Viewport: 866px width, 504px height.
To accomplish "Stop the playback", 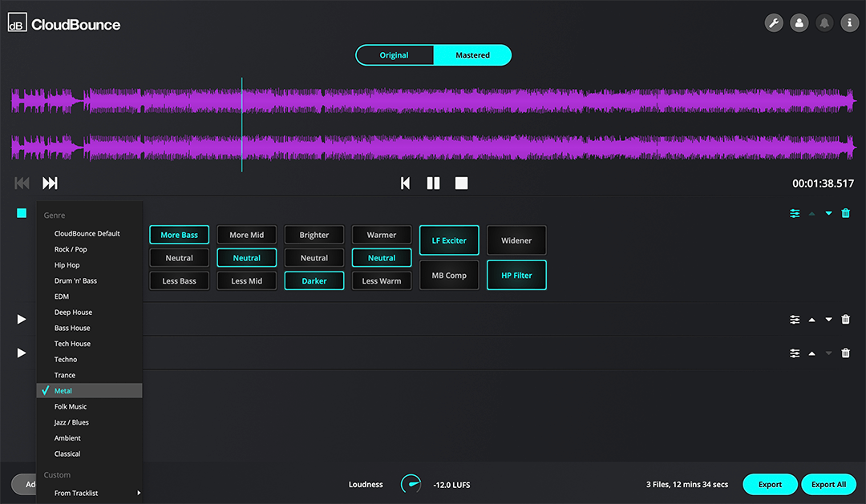I will click(x=461, y=183).
